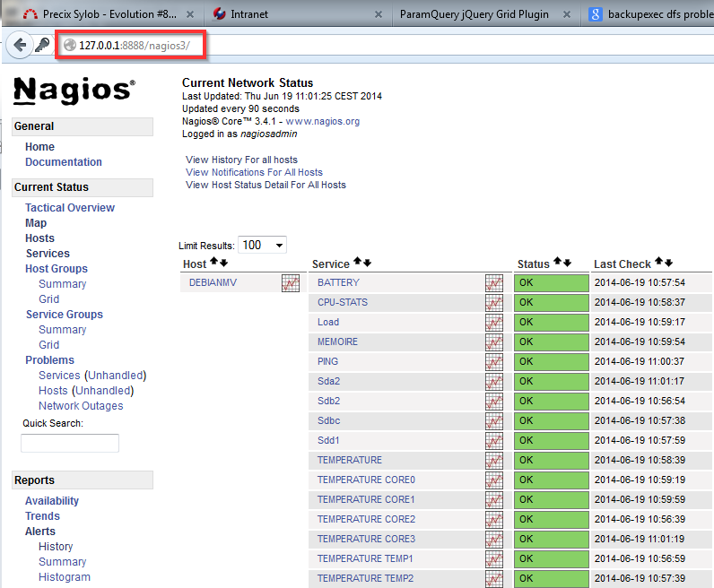Click the key icon next to the address bar
714x588 pixels.
42,45
